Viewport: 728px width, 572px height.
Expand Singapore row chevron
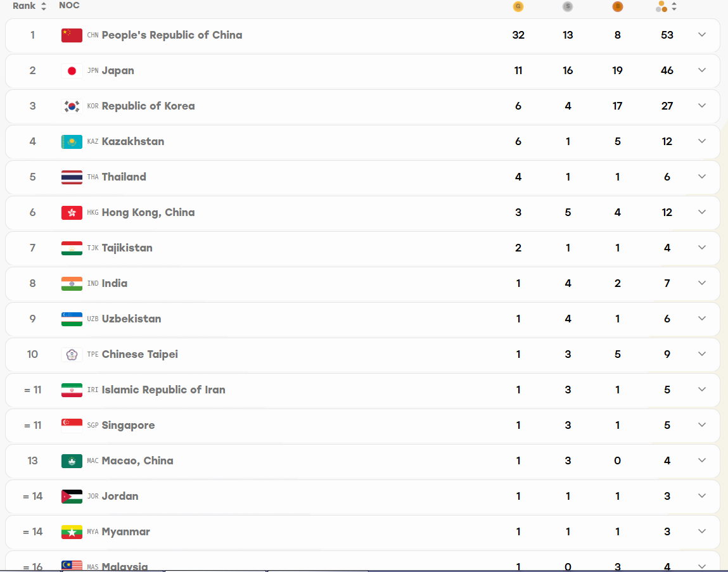pos(701,425)
